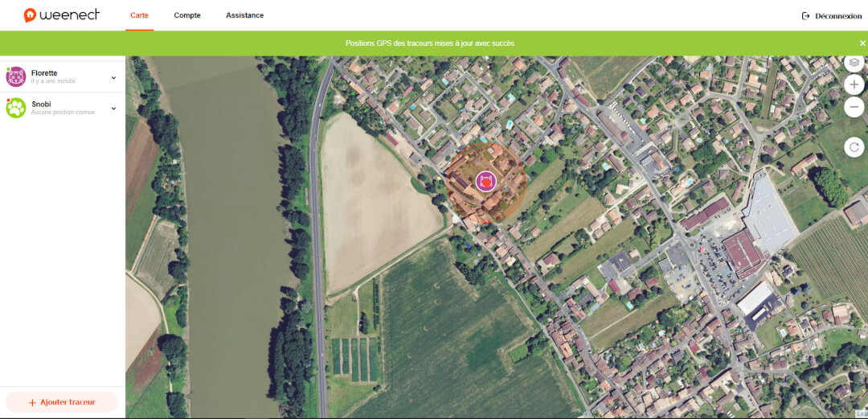Expand the Snobi tracker chevron
This screenshot has height=419, width=868.
click(x=113, y=109)
